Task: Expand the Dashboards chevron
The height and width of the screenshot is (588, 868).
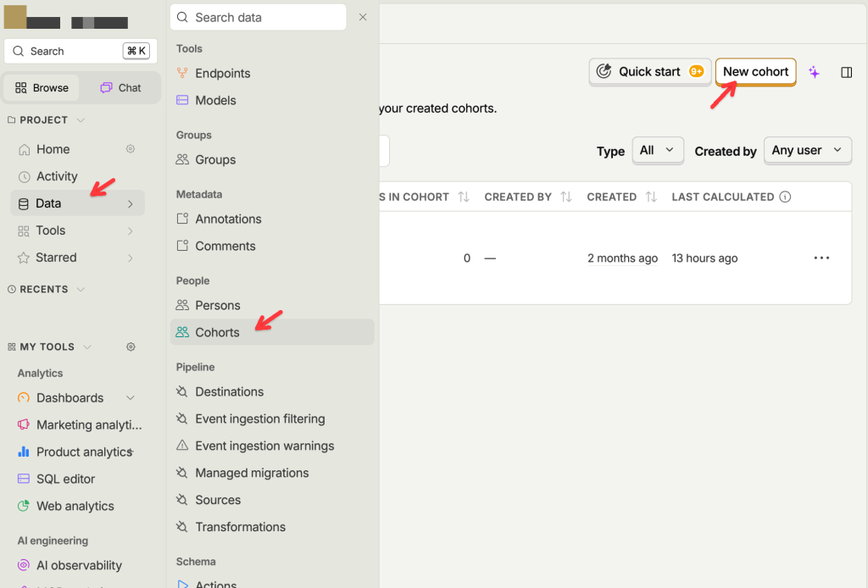Action: [x=131, y=397]
